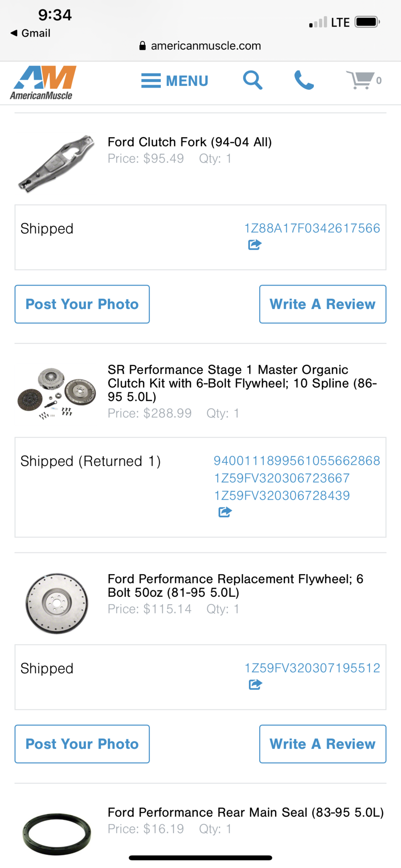Open tracking number 1Z59FV320306723667
Image resolution: width=401 pixels, height=868 pixels.
[282, 478]
